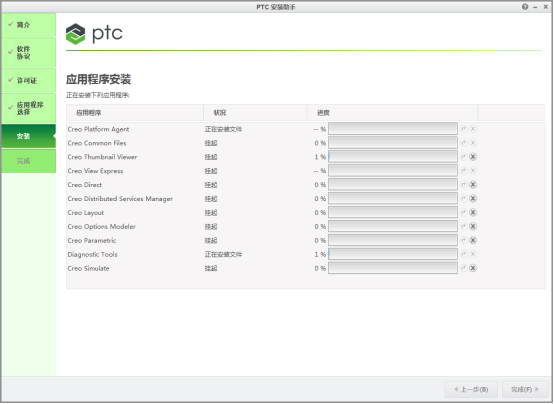Click the 完成 finish button
The image size is (554, 404).
point(524,389)
